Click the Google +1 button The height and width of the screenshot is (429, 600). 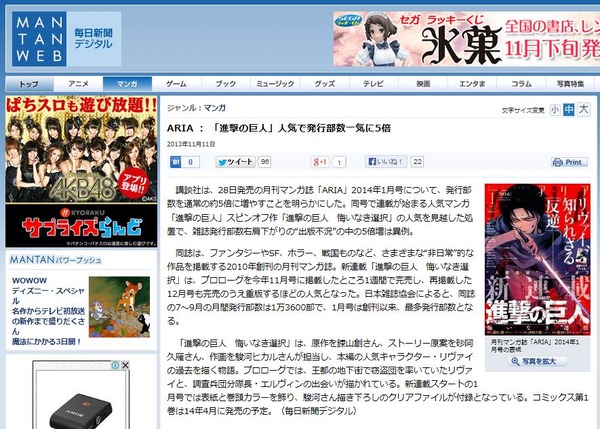(320, 162)
